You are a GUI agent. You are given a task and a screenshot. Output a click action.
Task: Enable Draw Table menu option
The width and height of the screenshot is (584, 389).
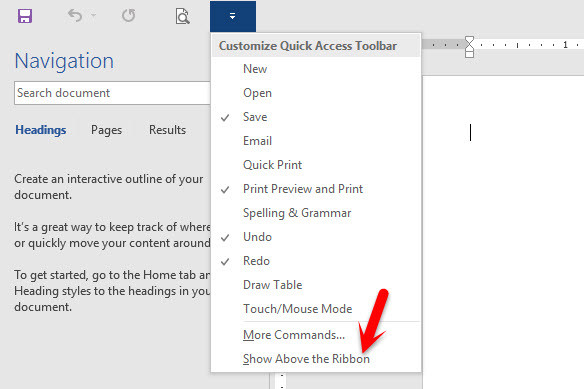click(316, 285)
